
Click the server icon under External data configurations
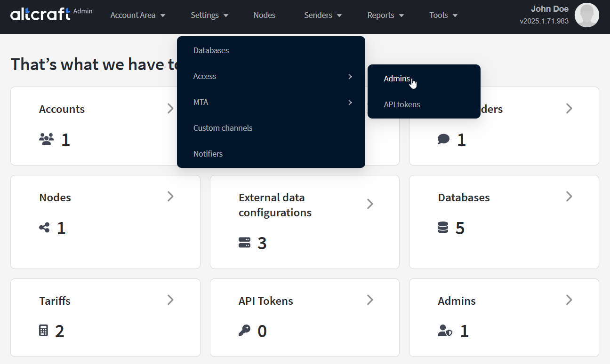tap(244, 243)
